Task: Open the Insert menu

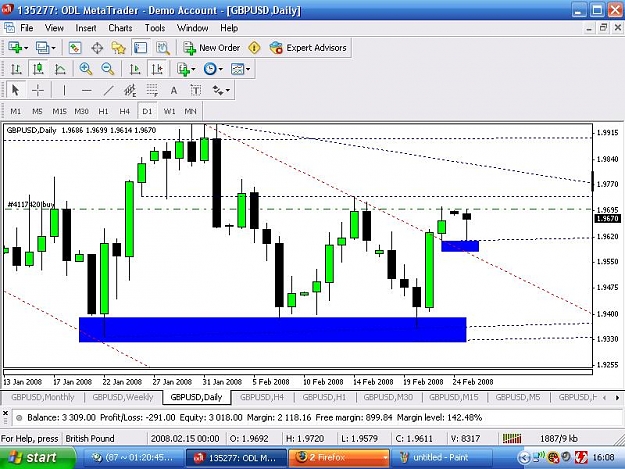Action: click(86, 28)
